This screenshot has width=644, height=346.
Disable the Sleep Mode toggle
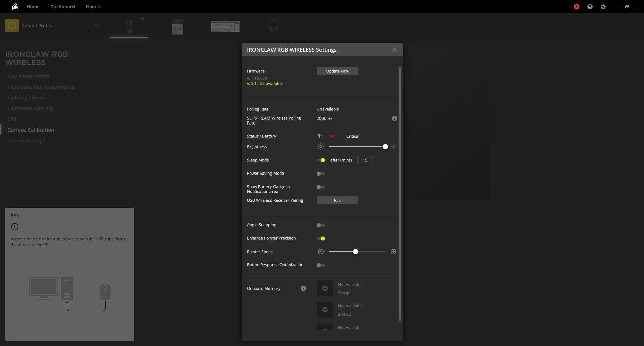(x=321, y=160)
